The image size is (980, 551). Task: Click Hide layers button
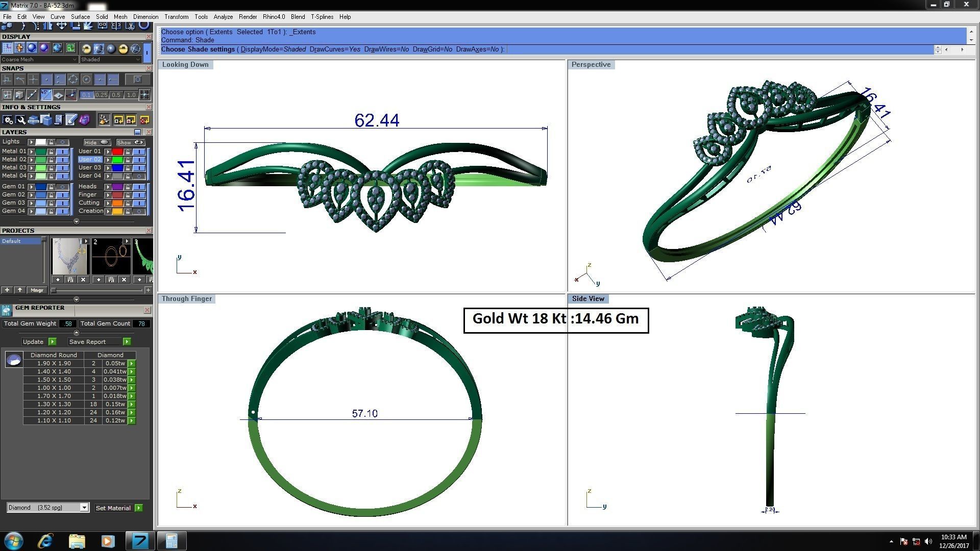click(97, 142)
